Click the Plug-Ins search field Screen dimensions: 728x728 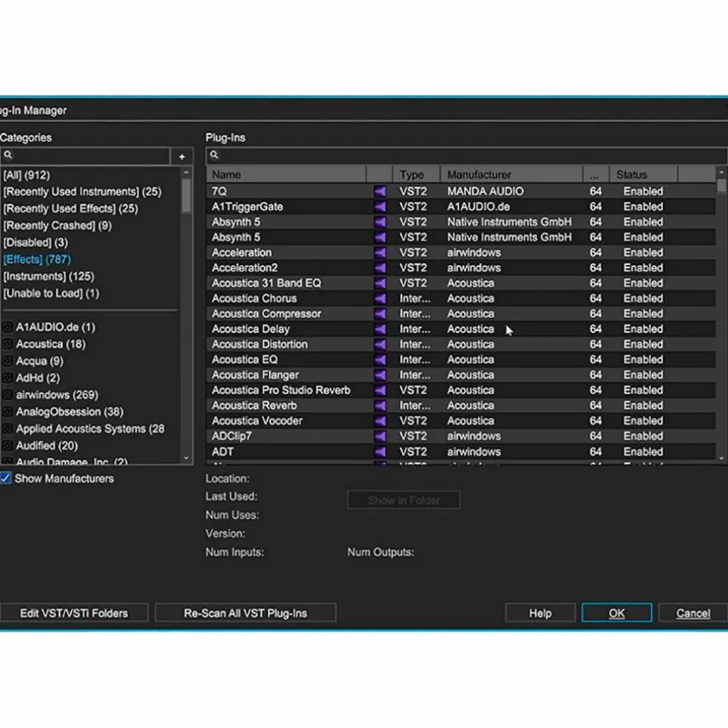click(x=467, y=155)
